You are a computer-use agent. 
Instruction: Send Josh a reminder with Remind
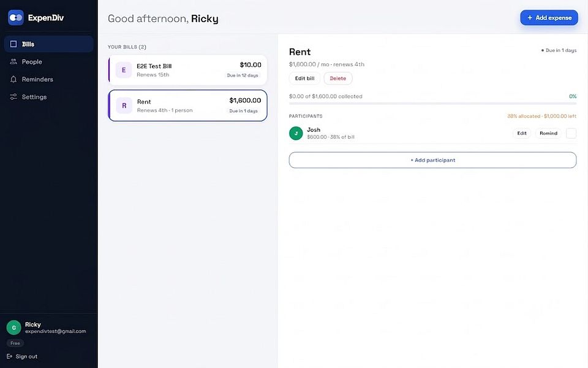[x=548, y=133]
